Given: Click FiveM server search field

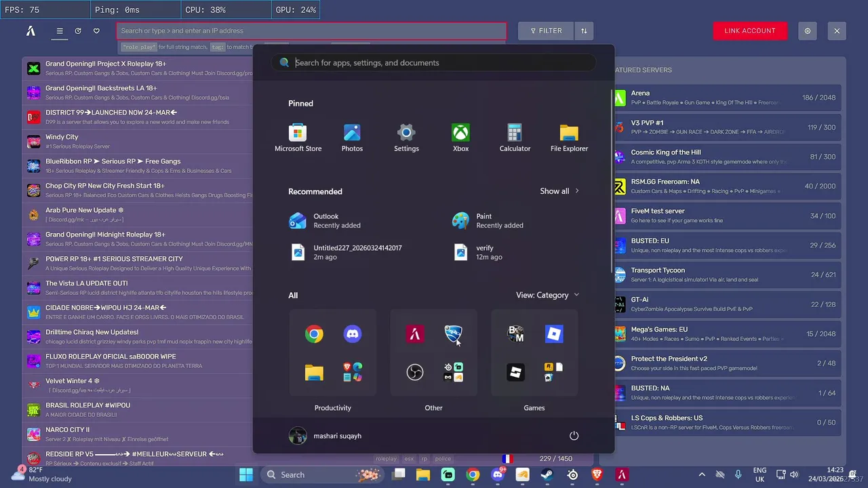Looking at the screenshot, I should 311,30.
